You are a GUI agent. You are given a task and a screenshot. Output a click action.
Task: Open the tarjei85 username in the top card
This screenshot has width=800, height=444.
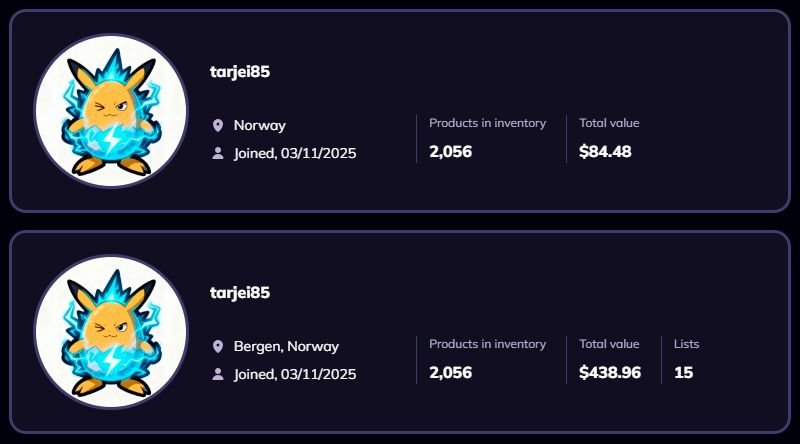pyautogui.click(x=240, y=72)
